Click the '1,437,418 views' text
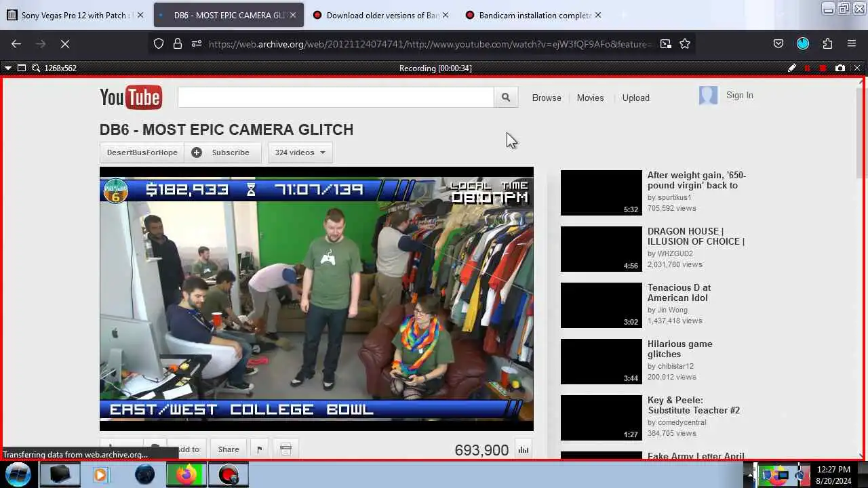The height and width of the screenshot is (488, 868). pos(675,321)
